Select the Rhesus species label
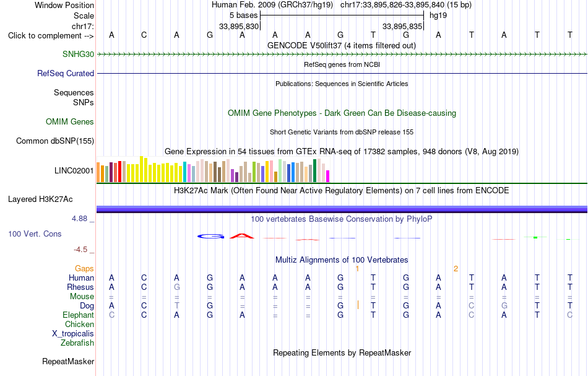 click(80, 287)
